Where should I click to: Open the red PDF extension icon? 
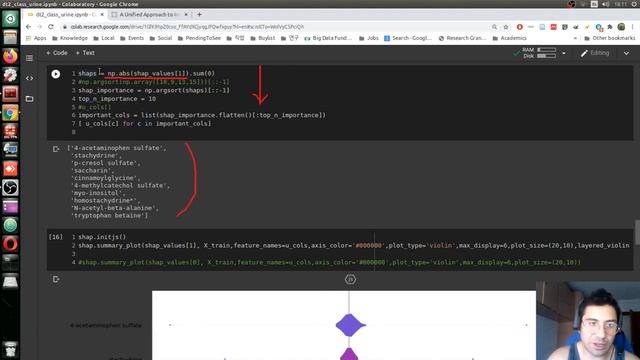pos(553,27)
